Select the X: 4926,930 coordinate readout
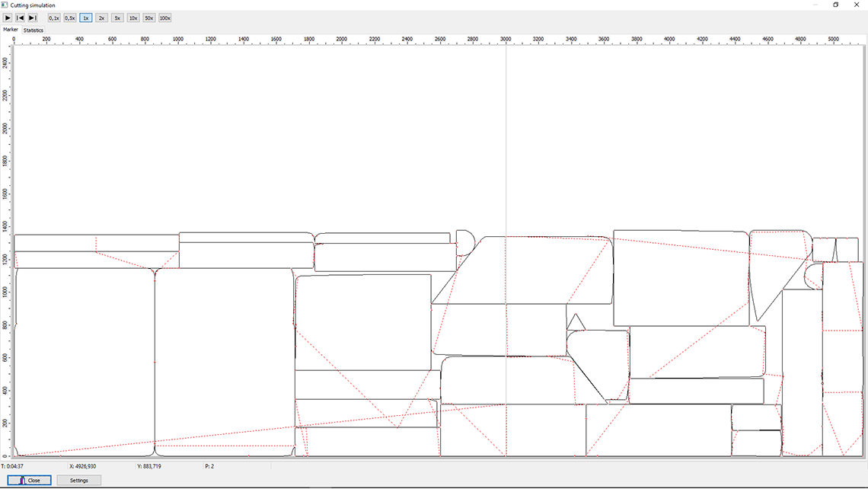Screen dimensions: 868x489 pyautogui.click(x=82, y=466)
